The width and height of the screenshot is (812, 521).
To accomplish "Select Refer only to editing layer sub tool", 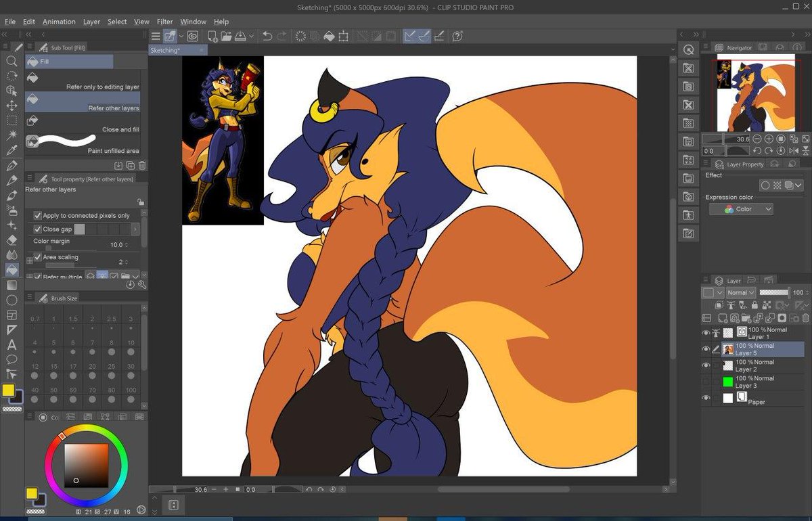I will coord(83,81).
